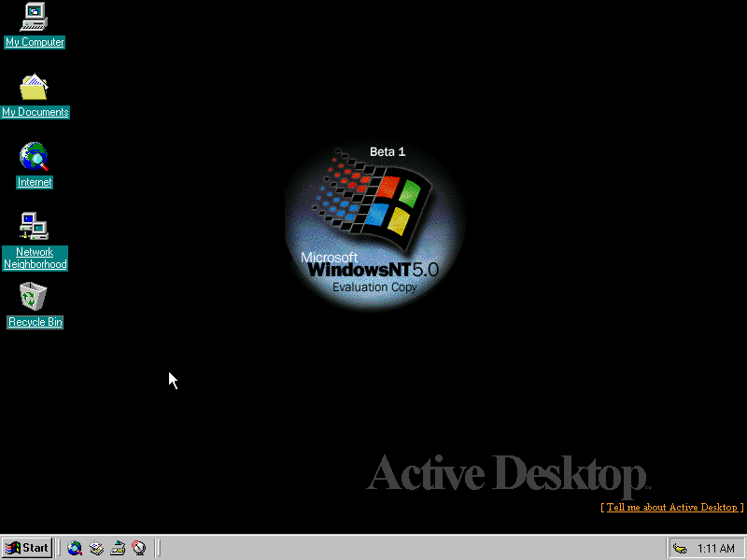Open the My Documents folder
The image size is (747, 560).
click(x=35, y=87)
